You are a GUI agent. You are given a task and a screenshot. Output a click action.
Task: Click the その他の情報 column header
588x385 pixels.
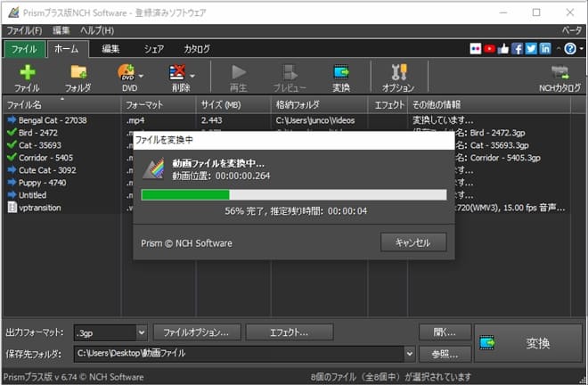(x=489, y=104)
